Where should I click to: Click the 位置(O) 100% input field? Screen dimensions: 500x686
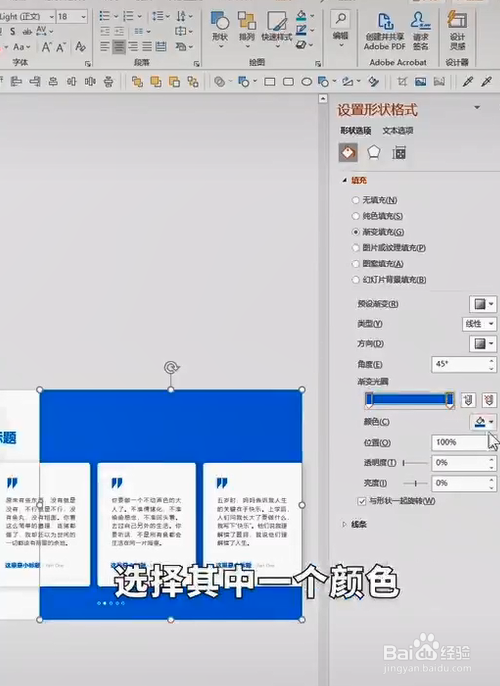(459, 442)
